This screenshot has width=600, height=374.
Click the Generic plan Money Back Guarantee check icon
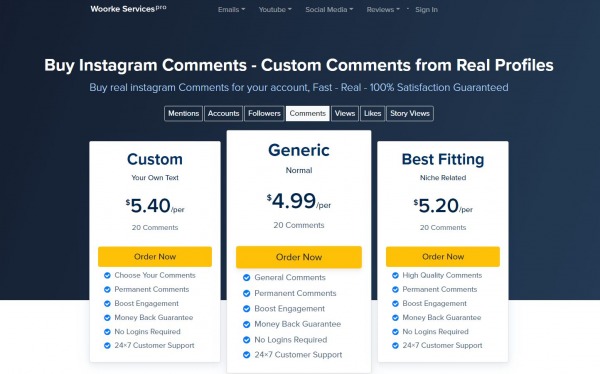click(246, 324)
